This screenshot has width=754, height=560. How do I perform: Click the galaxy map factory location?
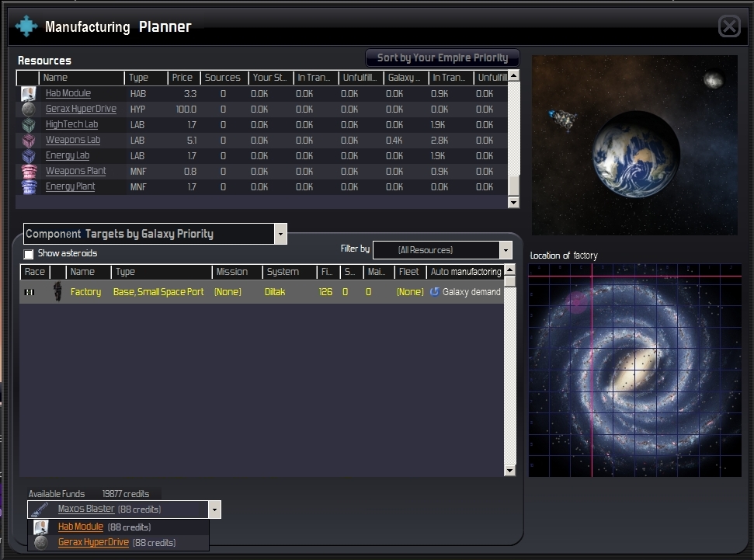[x=592, y=277]
